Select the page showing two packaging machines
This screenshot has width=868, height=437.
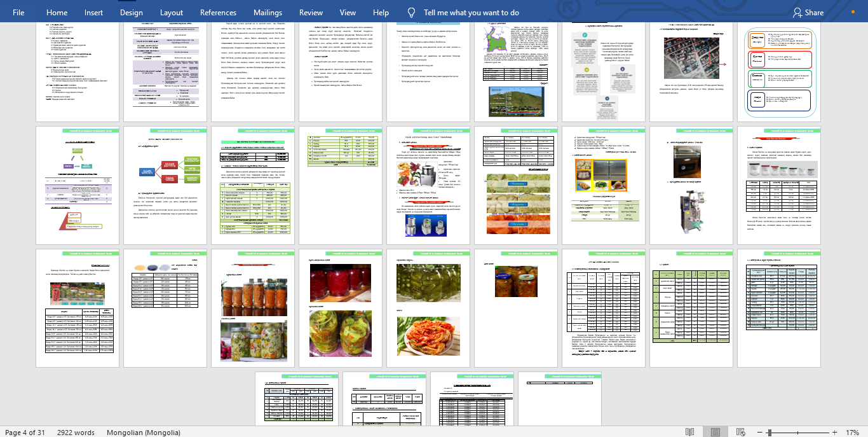[x=691, y=185]
